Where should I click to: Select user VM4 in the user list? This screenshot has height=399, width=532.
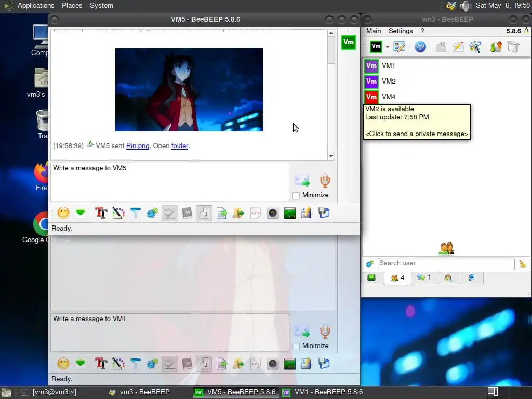(446, 97)
